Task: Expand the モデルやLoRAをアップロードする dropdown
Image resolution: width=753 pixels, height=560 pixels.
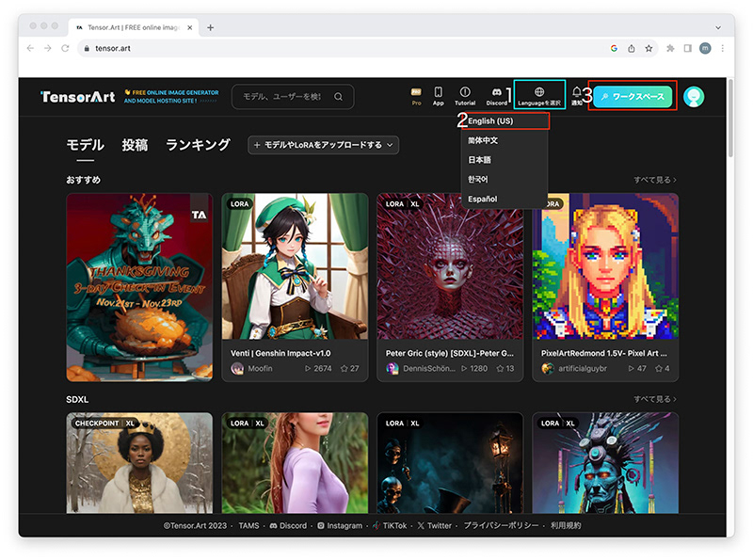Action: click(x=323, y=145)
